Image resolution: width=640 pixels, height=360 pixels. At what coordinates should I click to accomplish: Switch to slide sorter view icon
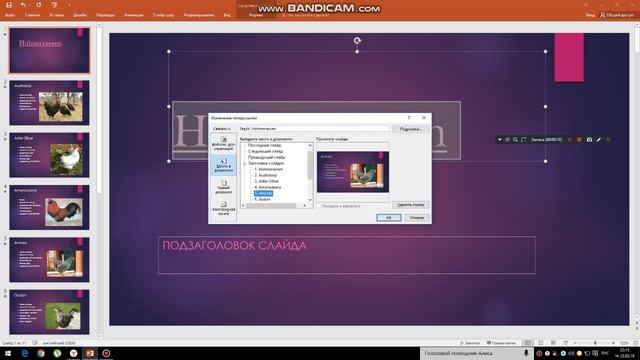coord(540,343)
